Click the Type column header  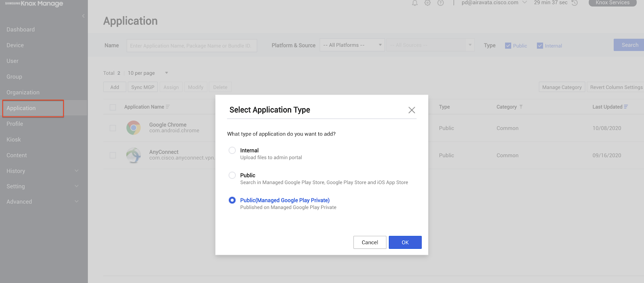click(x=444, y=107)
